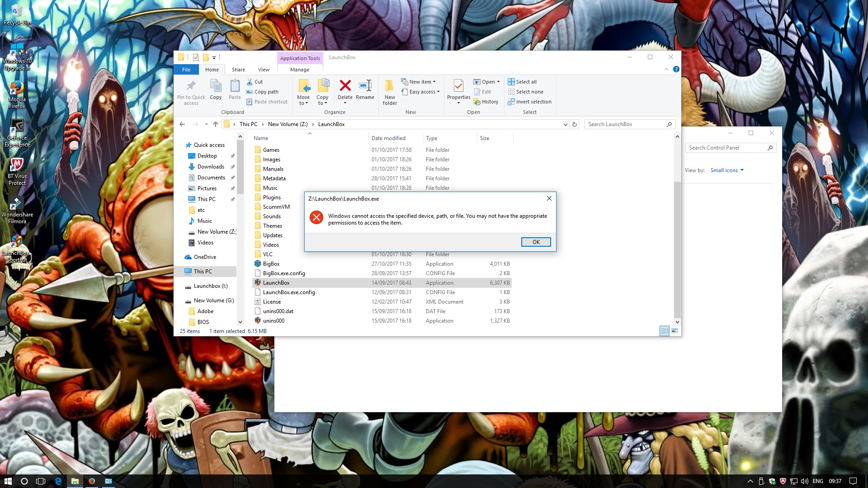The image size is (868, 488).
Task: Open BT Virus Protect desktop icon
Action: point(17,171)
